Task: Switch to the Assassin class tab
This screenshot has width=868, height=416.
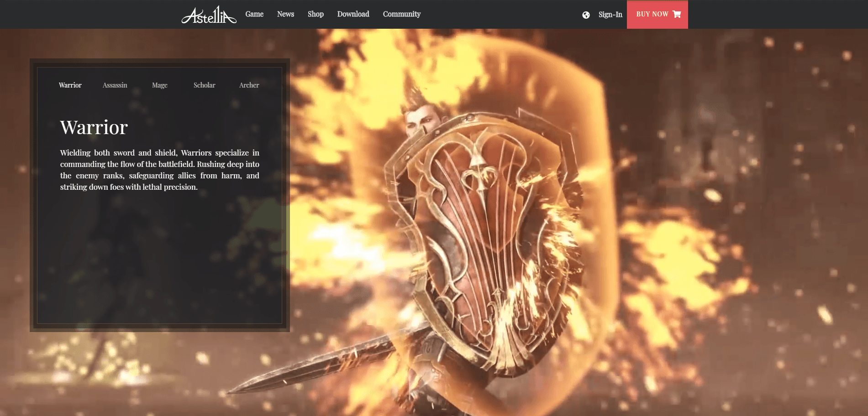Action: 115,85
